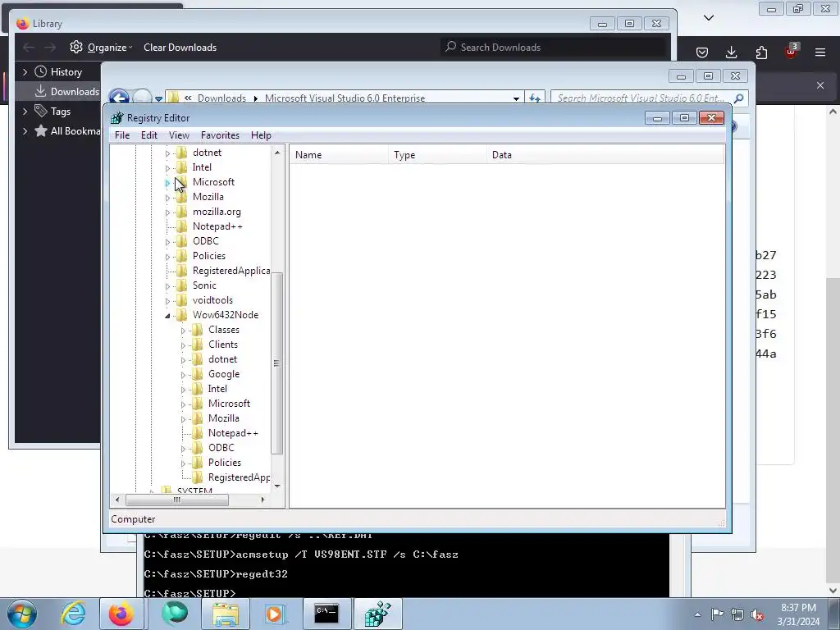Click Explorer refresh button
The height and width of the screenshot is (630, 840).
click(x=535, y=98)
